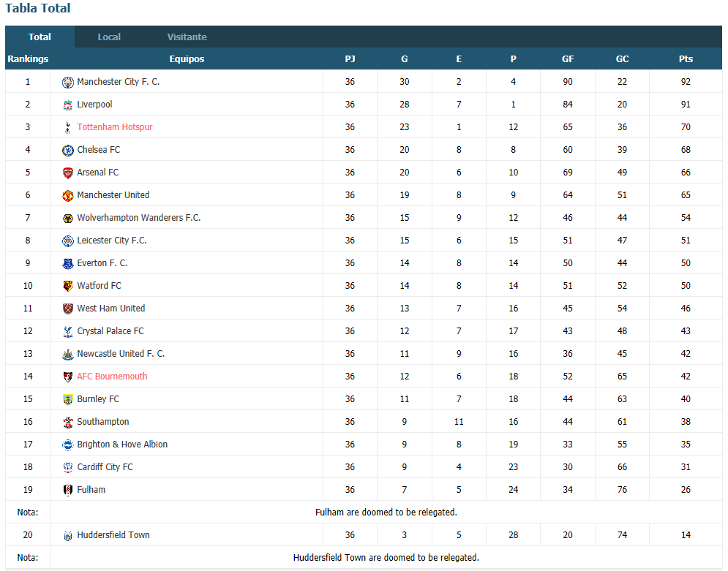Viewport: 728px width, 571px height.
Task: Open the Leicester City F.C. link
Action: click(112, 241)
